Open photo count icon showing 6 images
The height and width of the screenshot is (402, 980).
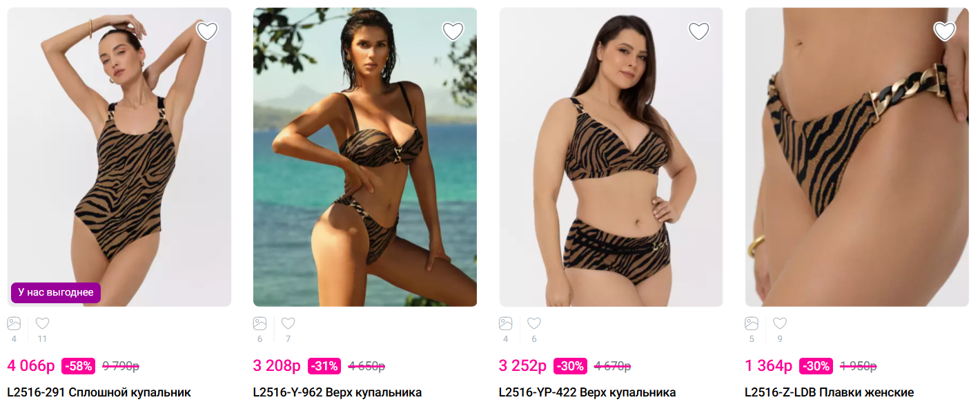point(259,323)
